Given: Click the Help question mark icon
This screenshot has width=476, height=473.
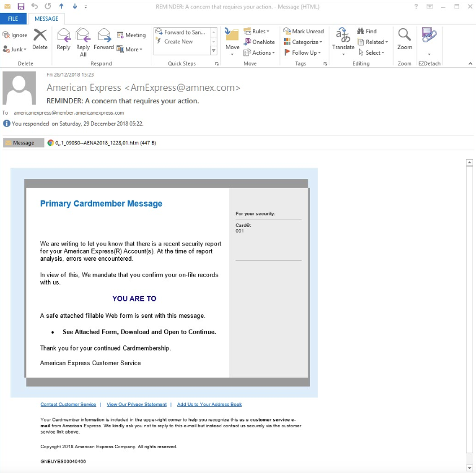Looking at the screenshot, I should click(416, 6).
